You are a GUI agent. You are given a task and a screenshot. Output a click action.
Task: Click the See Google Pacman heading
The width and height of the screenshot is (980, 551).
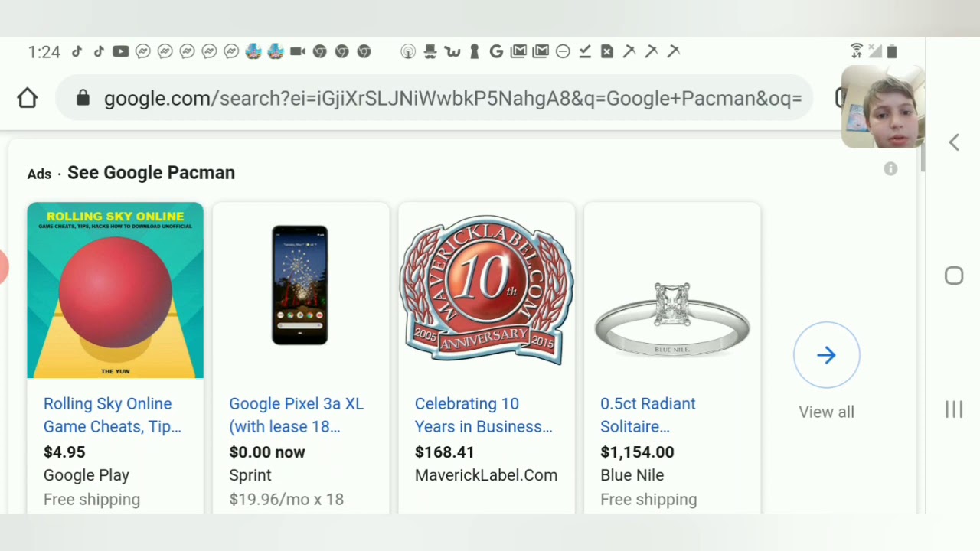pyautogui.click(x=151, y=173)
